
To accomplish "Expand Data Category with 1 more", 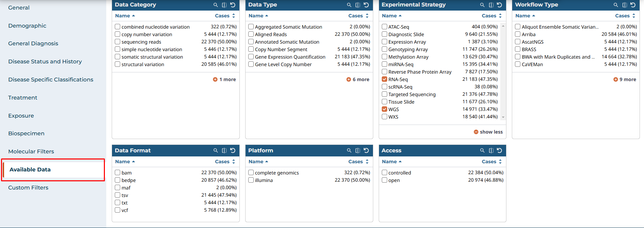I will click(x=224, y=79).
